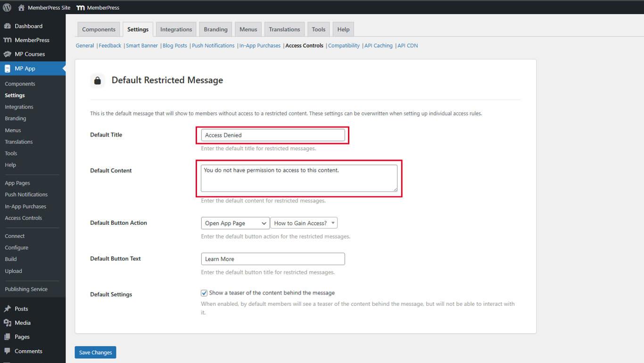Click the home icon beside MemberPress Site
The height and width of the screenshot is (363, 644).
coord(21,8)
